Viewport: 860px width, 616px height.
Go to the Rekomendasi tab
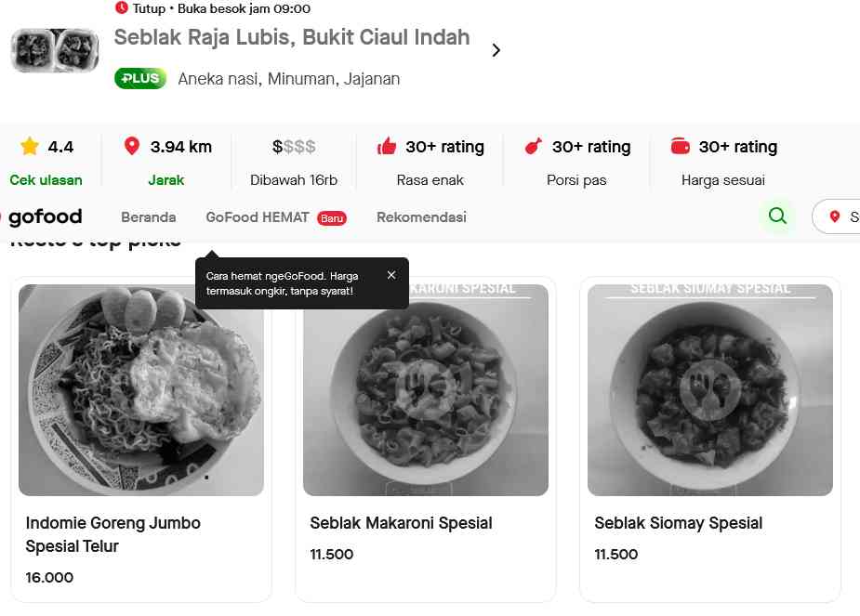(x=421, y=217)
